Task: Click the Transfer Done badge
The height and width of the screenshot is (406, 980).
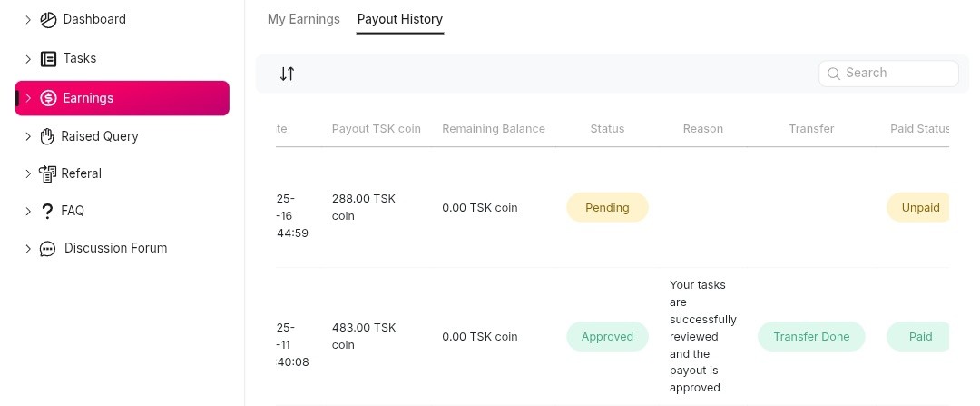Action: point(811,336)
